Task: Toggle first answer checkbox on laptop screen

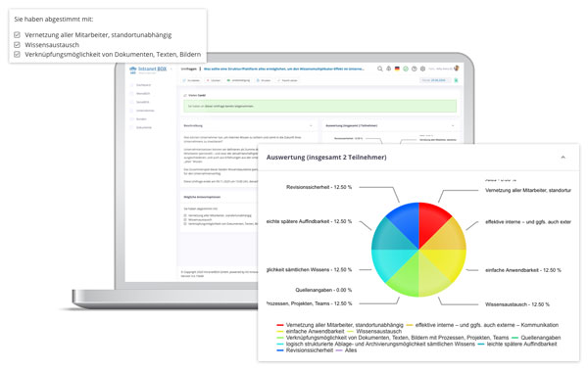Action: 185,215
